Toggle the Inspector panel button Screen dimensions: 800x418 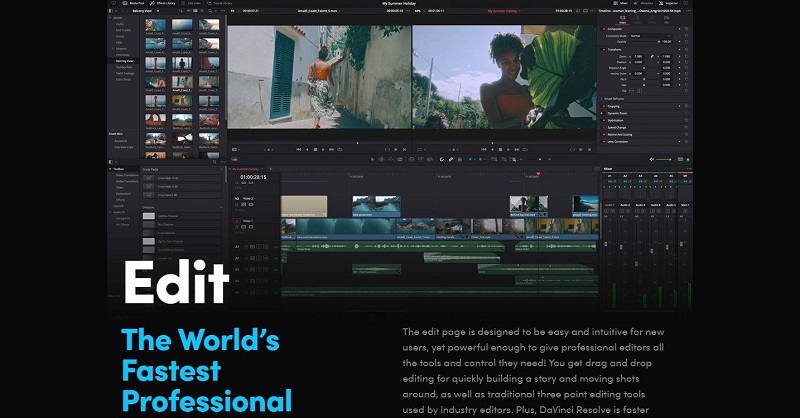tap(668, 3)
